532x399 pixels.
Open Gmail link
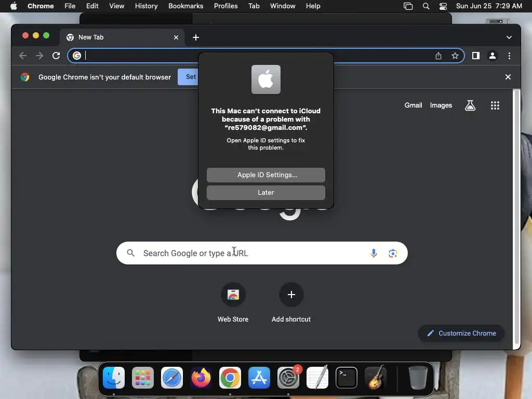click(413, 105)
